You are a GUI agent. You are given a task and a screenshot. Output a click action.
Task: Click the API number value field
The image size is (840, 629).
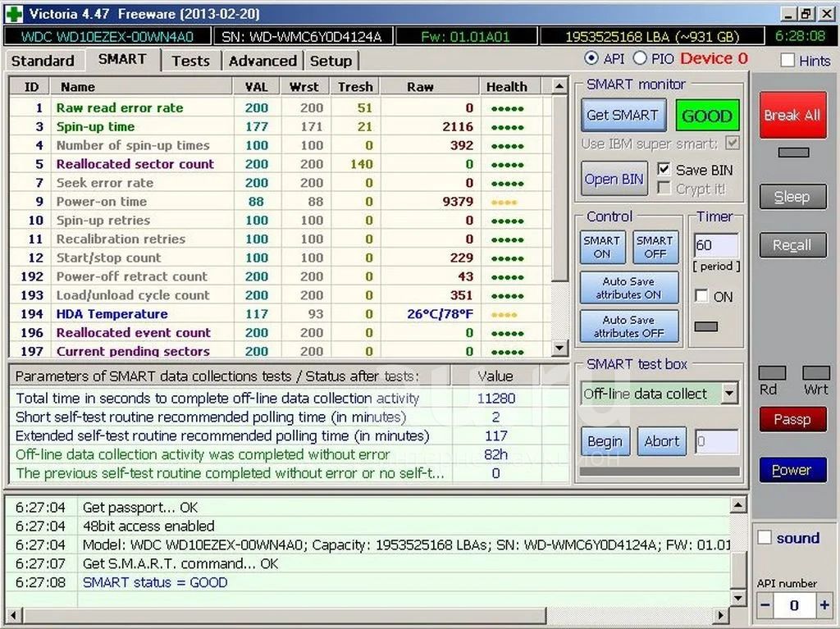coord(794,605)
